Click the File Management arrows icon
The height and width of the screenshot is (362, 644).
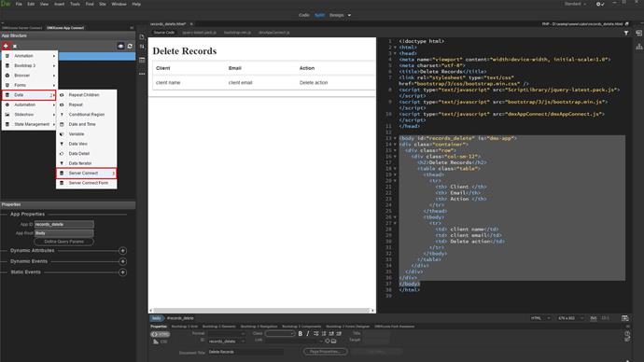142,47
